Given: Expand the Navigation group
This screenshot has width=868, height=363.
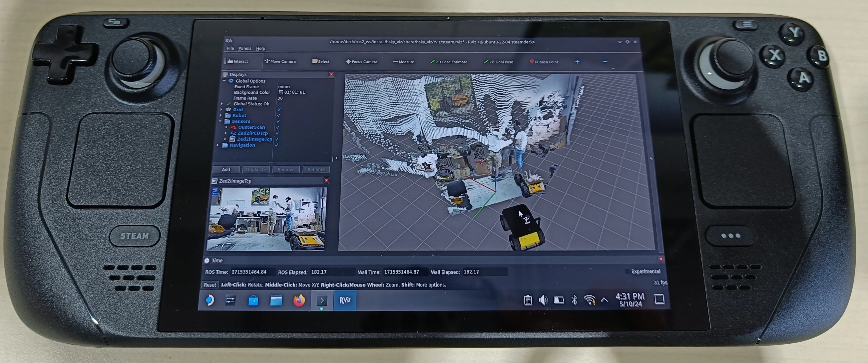Looking at the screenshot, I should coord(218,145).
